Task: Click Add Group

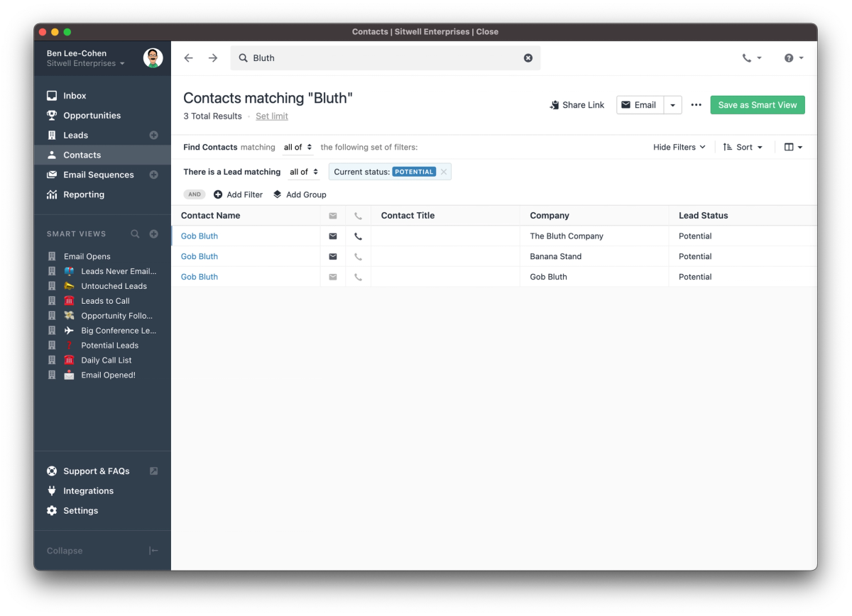Action: 300,194
